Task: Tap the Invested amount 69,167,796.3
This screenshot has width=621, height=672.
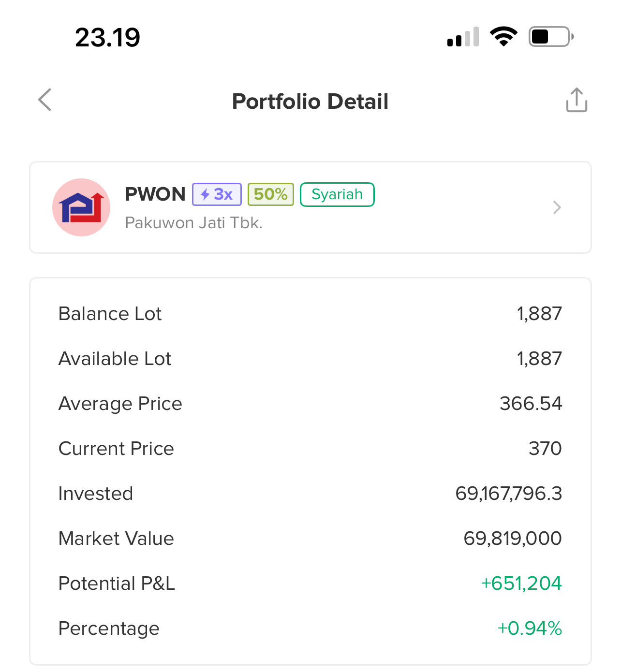Action: tap(508, 494)
